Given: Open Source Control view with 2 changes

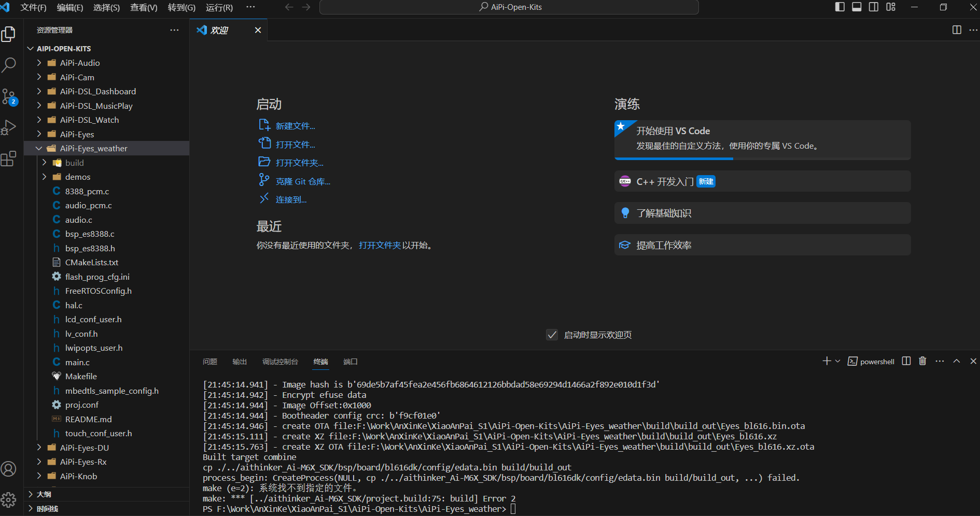Looking at the screenshot, I should (x=9, y=97).
